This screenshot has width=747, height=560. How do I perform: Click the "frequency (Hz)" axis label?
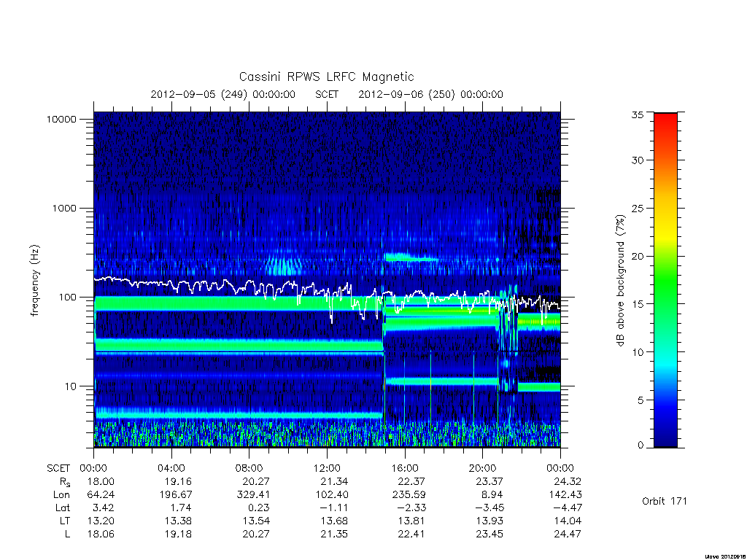click(34, 281)
